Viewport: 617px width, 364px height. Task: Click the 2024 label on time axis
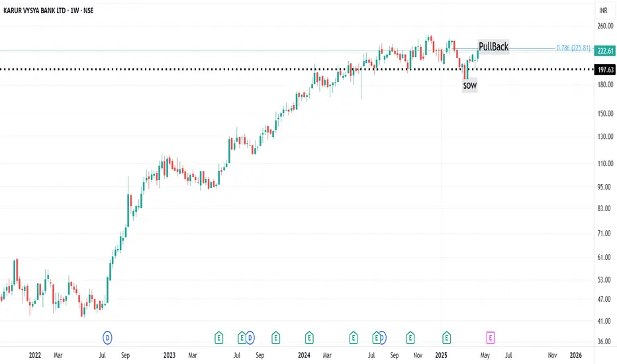click(x=304, y=355)
